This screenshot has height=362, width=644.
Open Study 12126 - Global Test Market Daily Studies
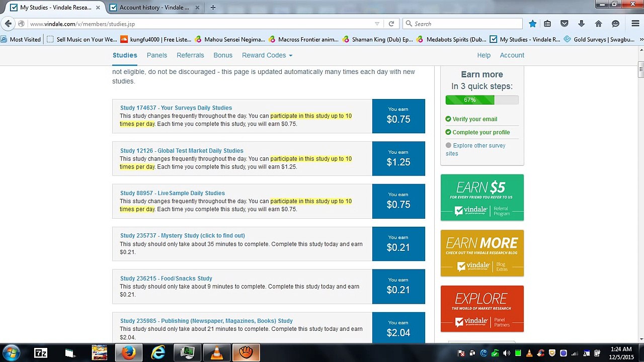(182, 150)
